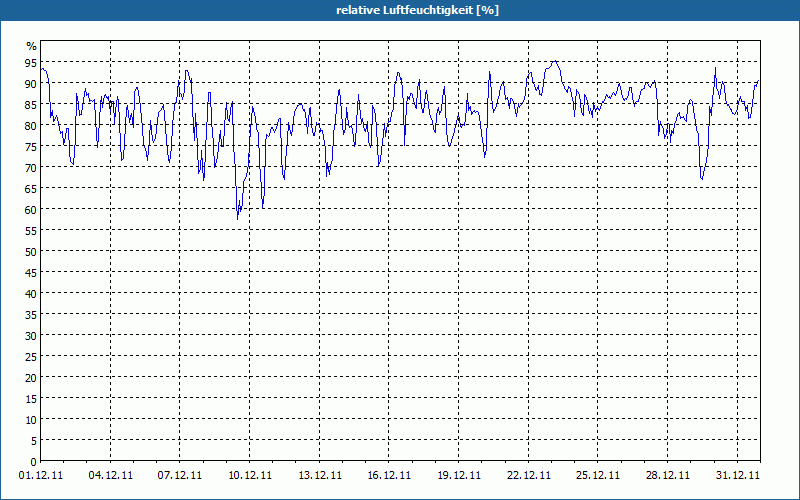Click the 25 y-axis value
The width and height of the screenshot is (800, 500).
31,357
